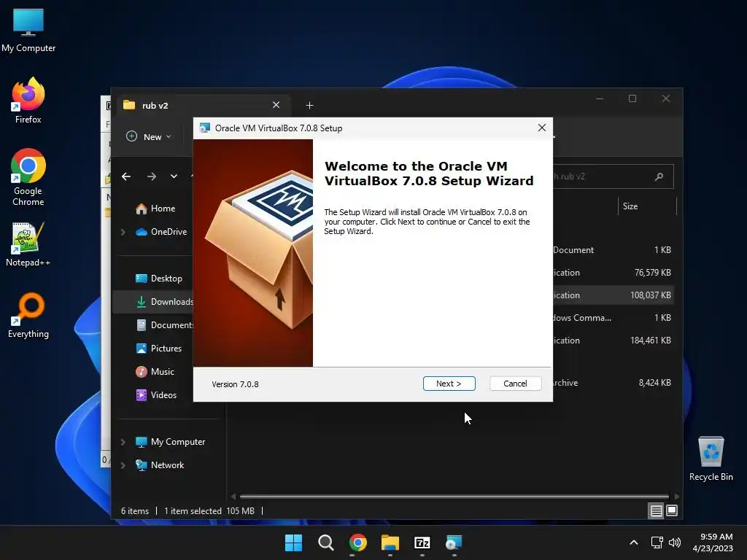Minimize the File Explorer window
Image resolution: width=747 pixels, height=560 pixels.
pos(600,98)
